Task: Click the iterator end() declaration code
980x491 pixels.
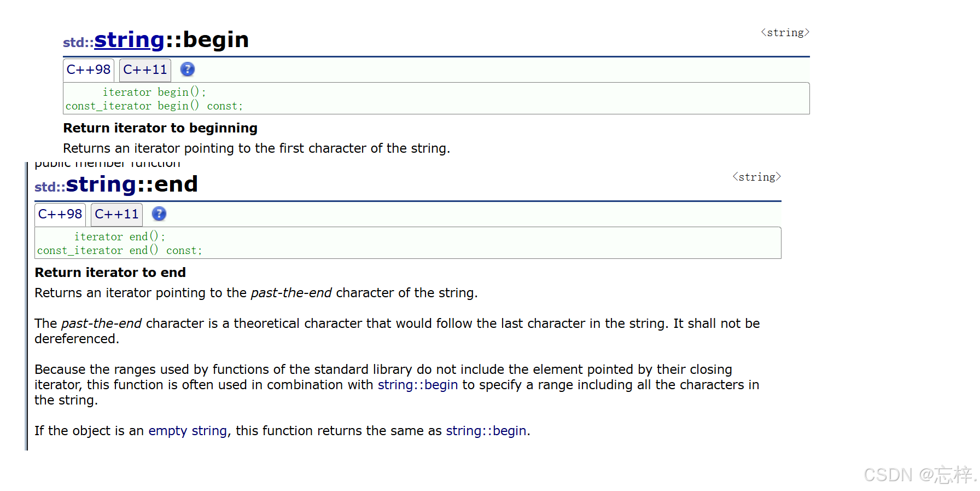Action: coord(120,236)
